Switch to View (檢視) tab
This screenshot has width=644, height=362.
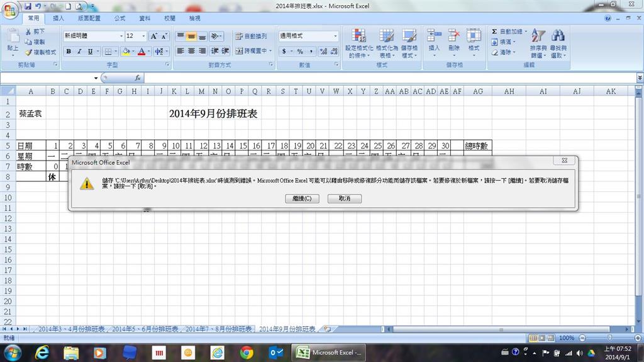pos(195,18)
